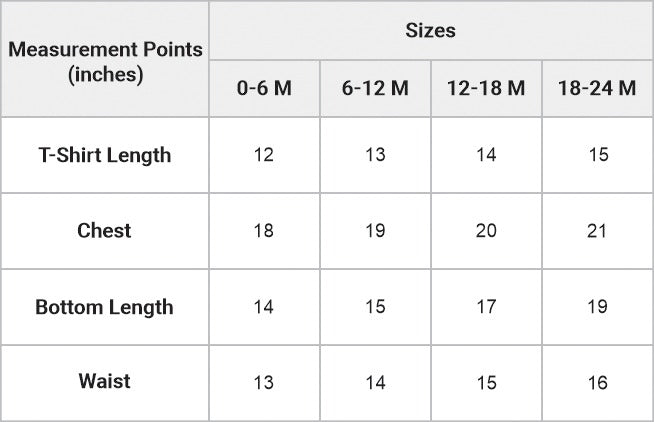The width and height of the screenshot is (654, 422).
Task: Select the '6-12 M' size column header
Action: click(375, 88)
